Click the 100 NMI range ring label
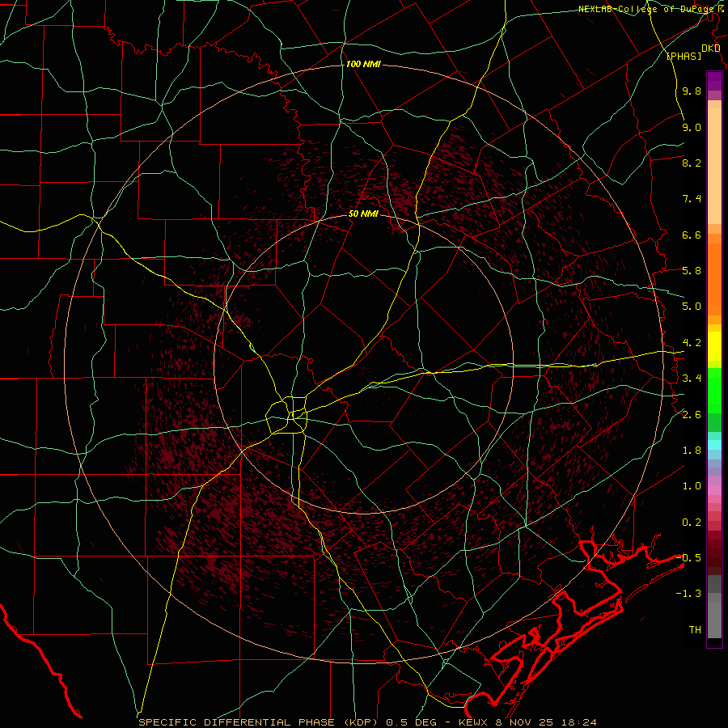This screenshot has width=728, height=728. (x=363, y=64)
